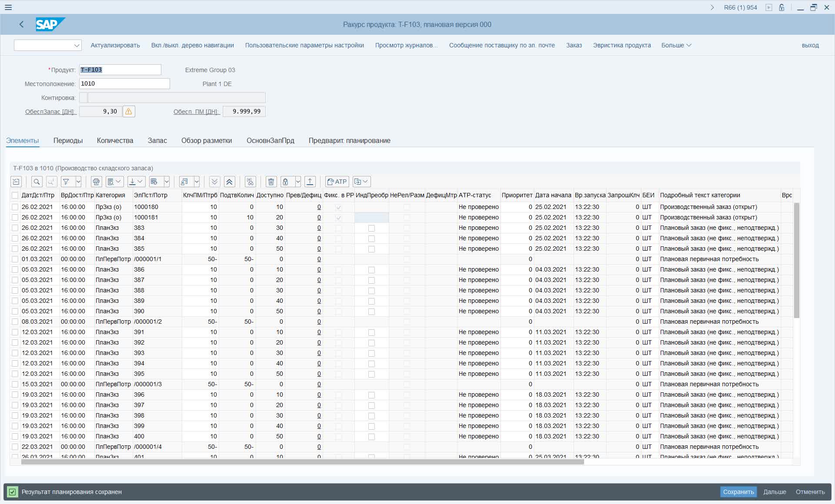Click the green success status icon

click(12, 492)
